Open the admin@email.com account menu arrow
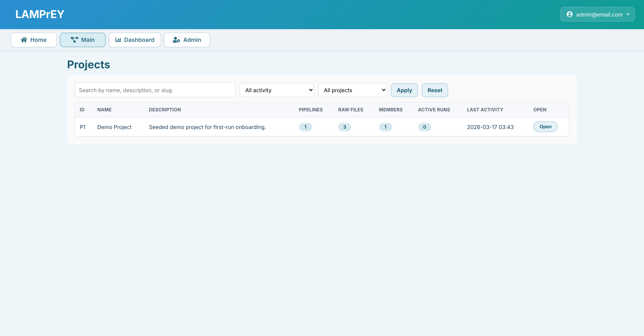Screen dimensions: 644x336 628,14
